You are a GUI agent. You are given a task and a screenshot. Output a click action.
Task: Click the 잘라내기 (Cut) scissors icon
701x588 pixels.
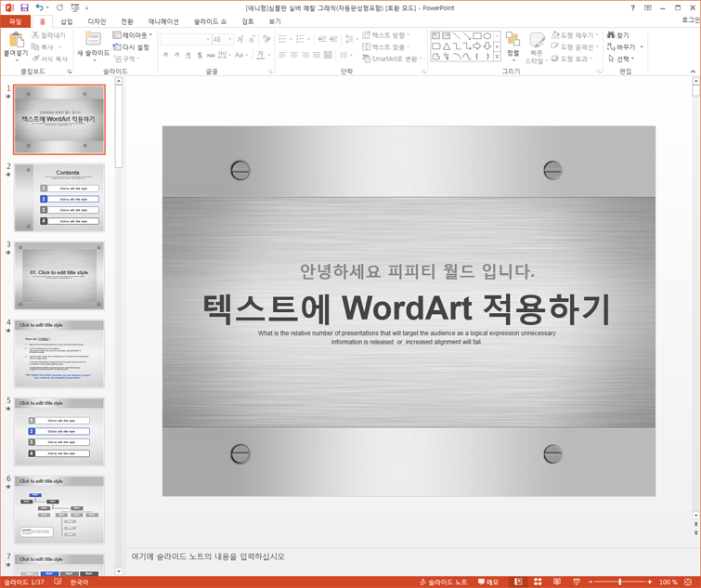35,35
